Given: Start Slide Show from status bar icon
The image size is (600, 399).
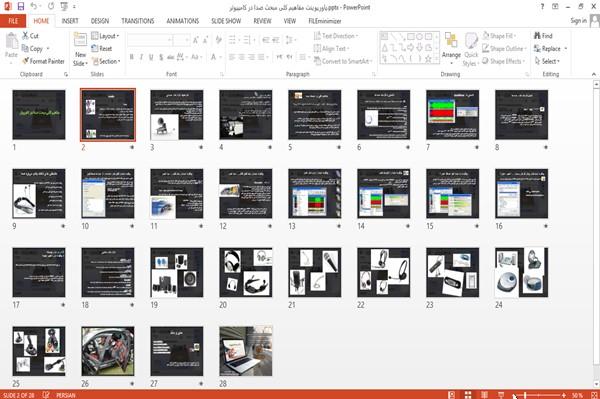Looking at the screenshot, I should tap(501, 395).
